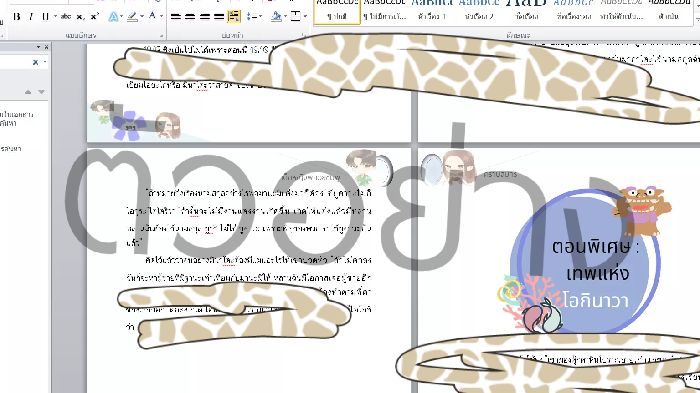Jump to next search result arrow
This screenshot has height=393, width=700.
tap(42, 92)
